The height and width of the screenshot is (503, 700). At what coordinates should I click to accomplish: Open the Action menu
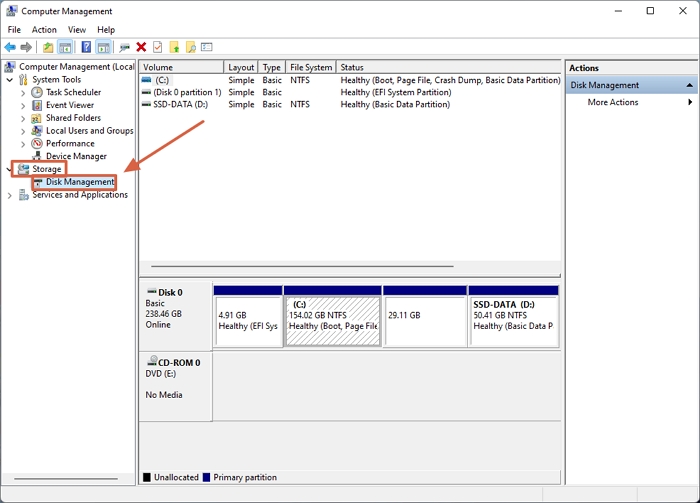pyautogui.click(x=44, y=30)
